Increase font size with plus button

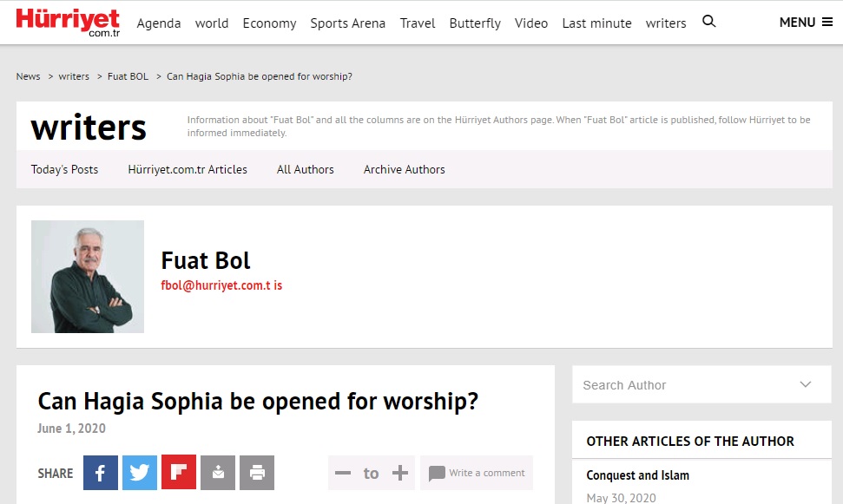pyautogui.click(x=400, y=473)
